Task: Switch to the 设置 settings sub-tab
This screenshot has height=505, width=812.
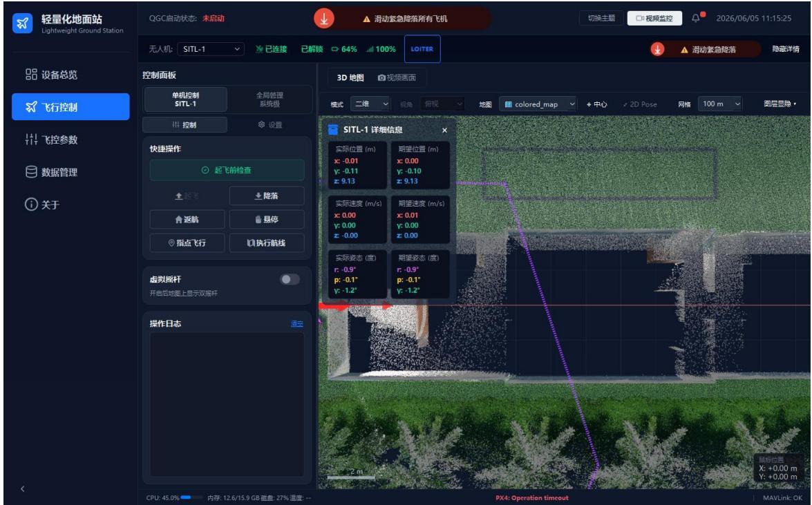Action: 270,125
